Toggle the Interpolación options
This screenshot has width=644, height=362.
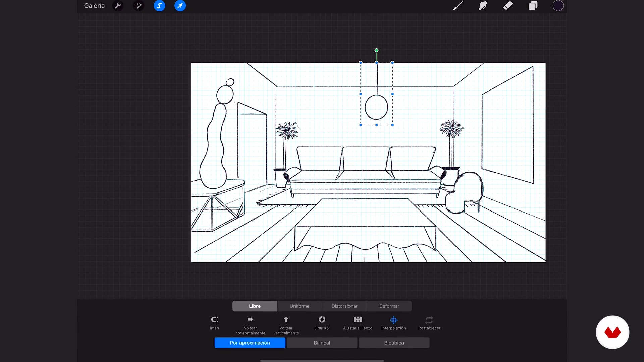[393, 323]
